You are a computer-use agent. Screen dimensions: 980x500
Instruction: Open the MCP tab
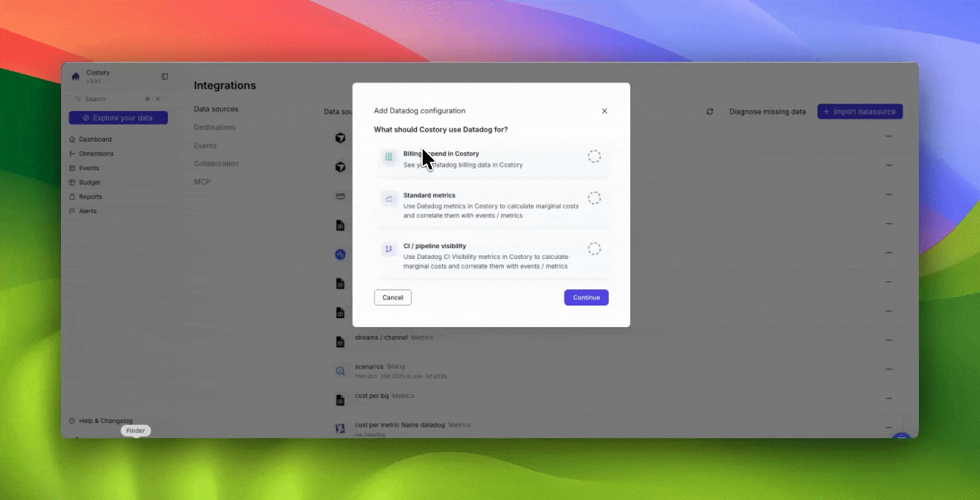(x=202, y=182)
